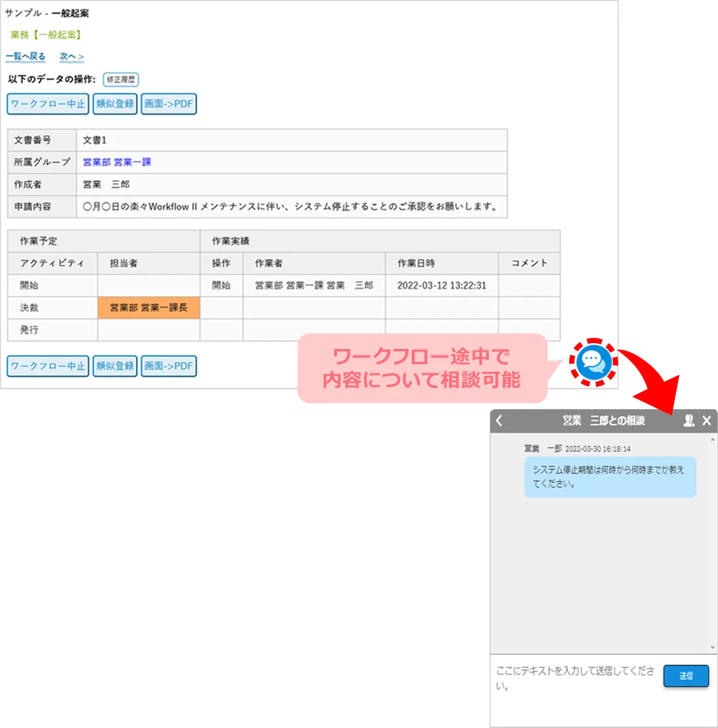Click chat scrollbar up arrow
The image size is (718, 728).
coord(712,439)
